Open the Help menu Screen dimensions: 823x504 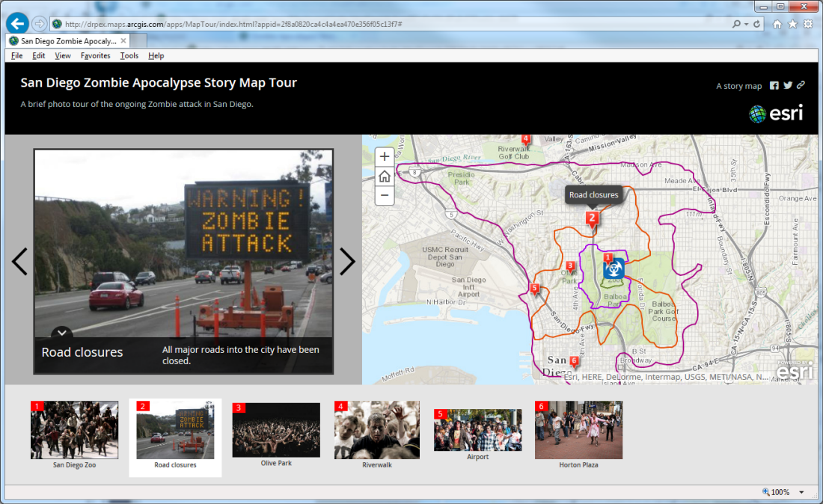(x=156, y=55)
